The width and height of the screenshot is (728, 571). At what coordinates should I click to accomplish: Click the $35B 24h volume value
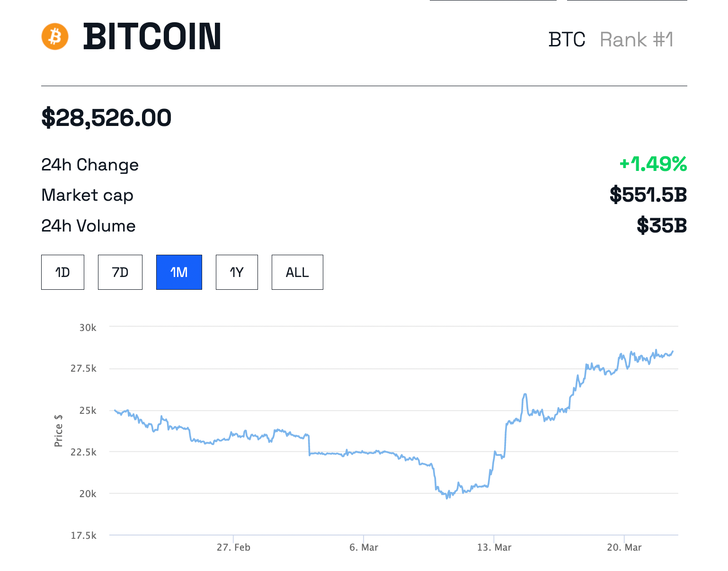click(661, 226)
